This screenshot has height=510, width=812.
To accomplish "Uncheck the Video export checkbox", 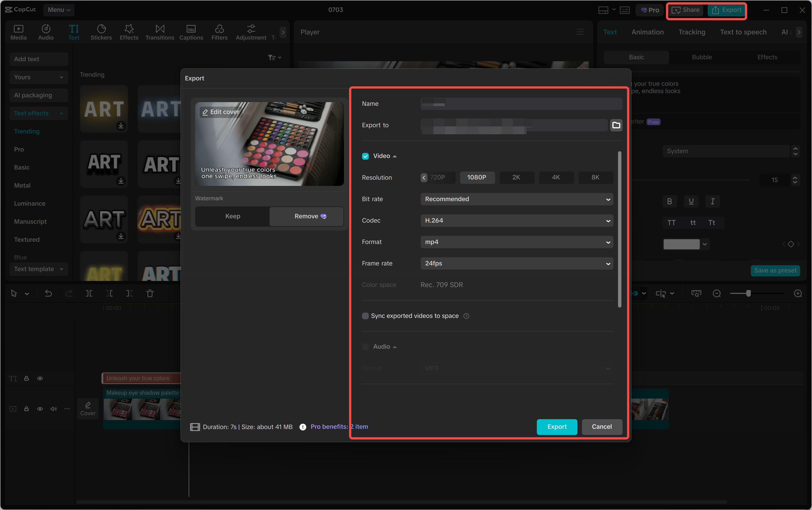I will coord(365,156).
